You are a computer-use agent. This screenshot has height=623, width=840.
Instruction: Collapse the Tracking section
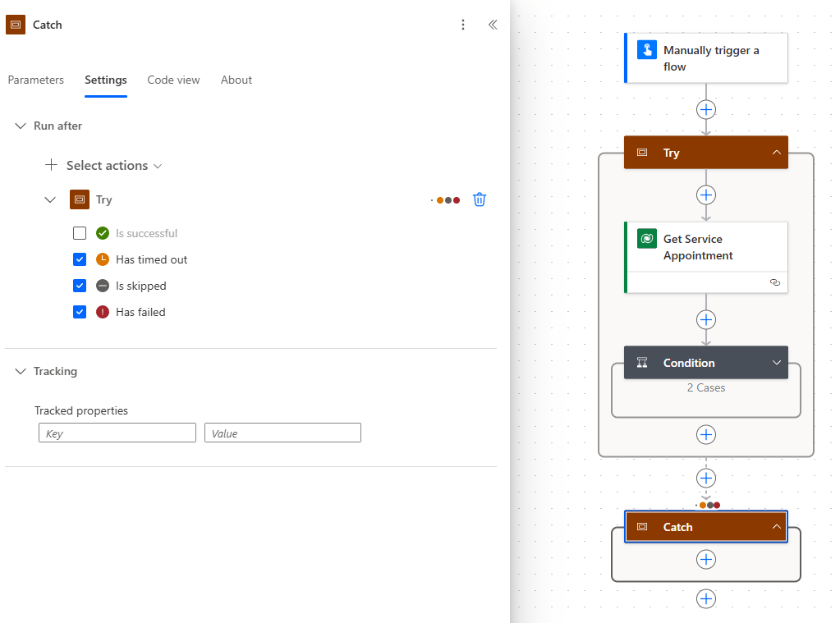tap(21, 371)
